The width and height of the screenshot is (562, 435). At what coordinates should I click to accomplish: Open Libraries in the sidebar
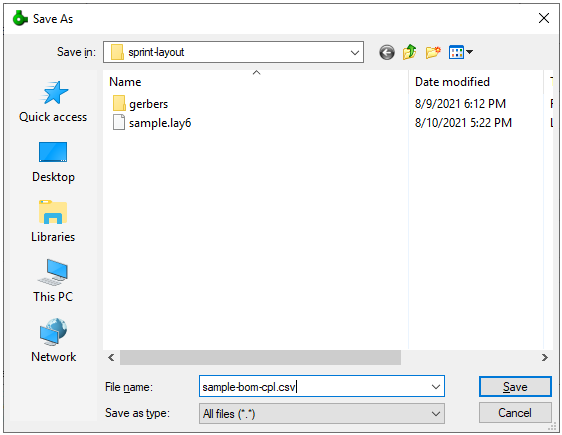coord(53,221)
